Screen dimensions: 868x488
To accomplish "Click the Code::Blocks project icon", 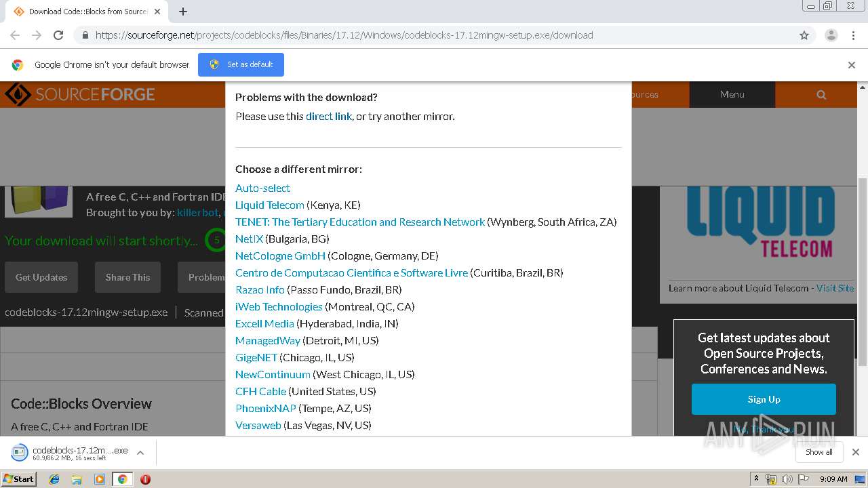I will (x=39, y=201).
